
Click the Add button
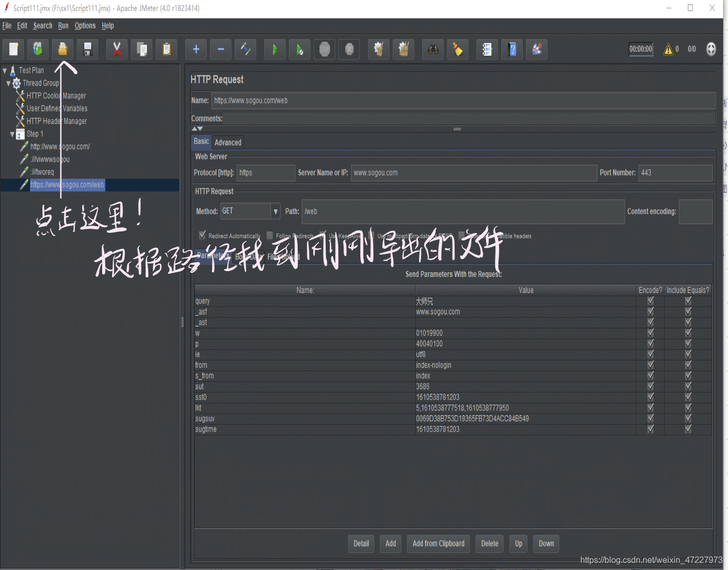pyautogui.click(x=391, y=544)
